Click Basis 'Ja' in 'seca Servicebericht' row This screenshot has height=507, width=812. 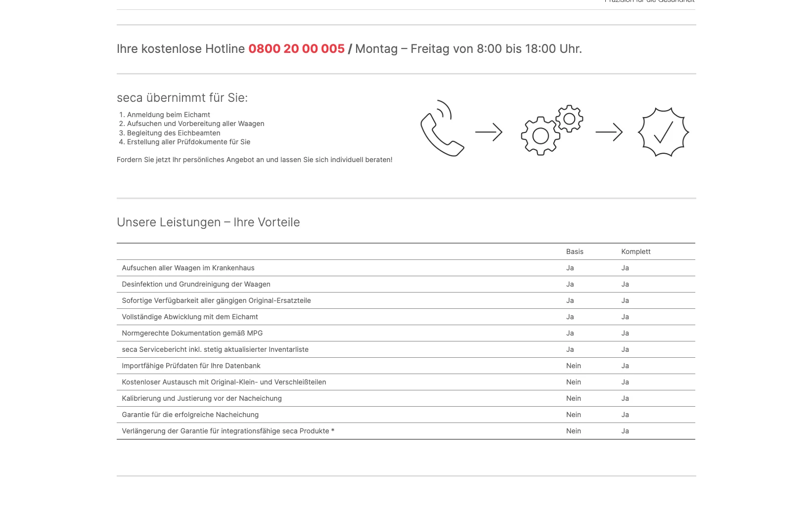570,349
